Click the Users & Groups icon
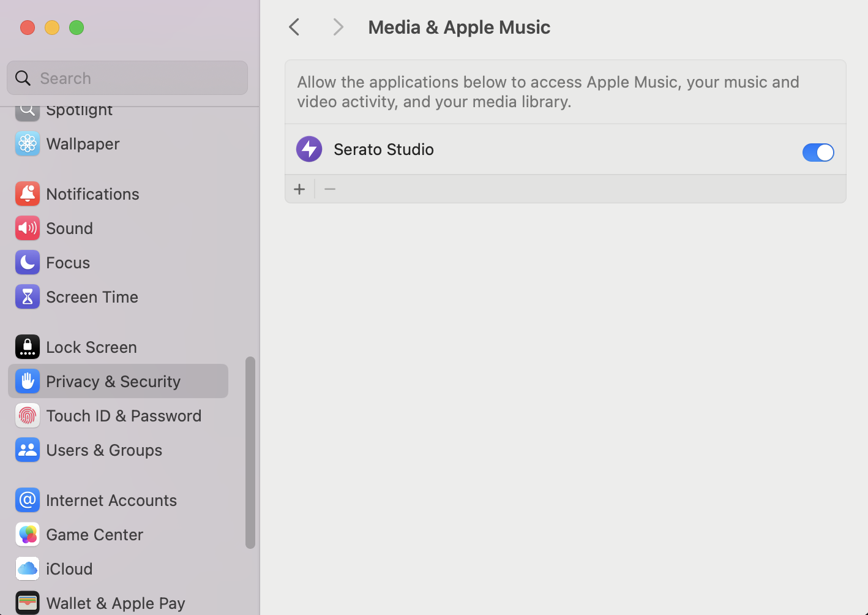Viewport: 868px width, 615px height. [x=28, y=450]
